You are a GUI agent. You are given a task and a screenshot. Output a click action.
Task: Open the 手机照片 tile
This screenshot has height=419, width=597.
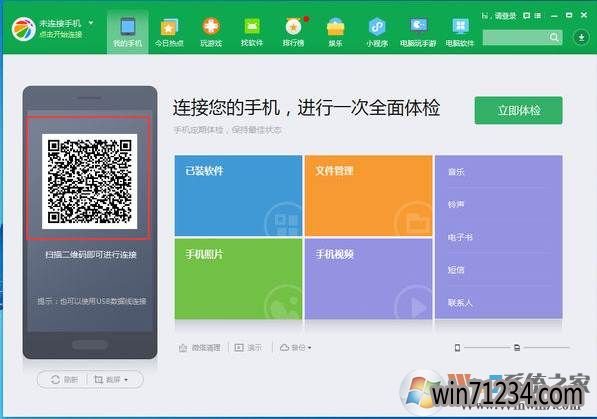(238, 279)
